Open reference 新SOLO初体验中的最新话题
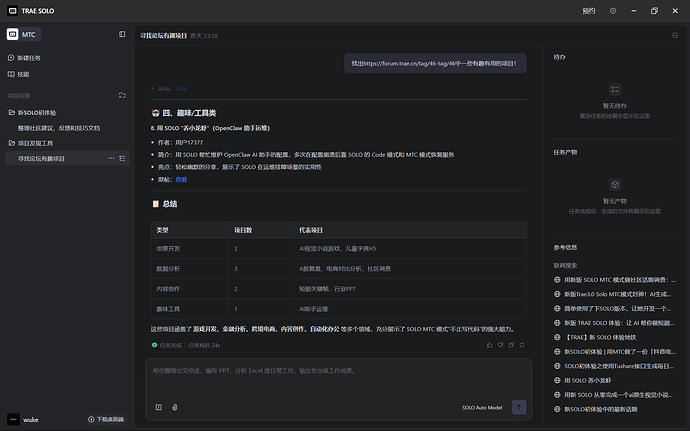The image size is (690, 431). pyautogui.click(x=595, y=409)
